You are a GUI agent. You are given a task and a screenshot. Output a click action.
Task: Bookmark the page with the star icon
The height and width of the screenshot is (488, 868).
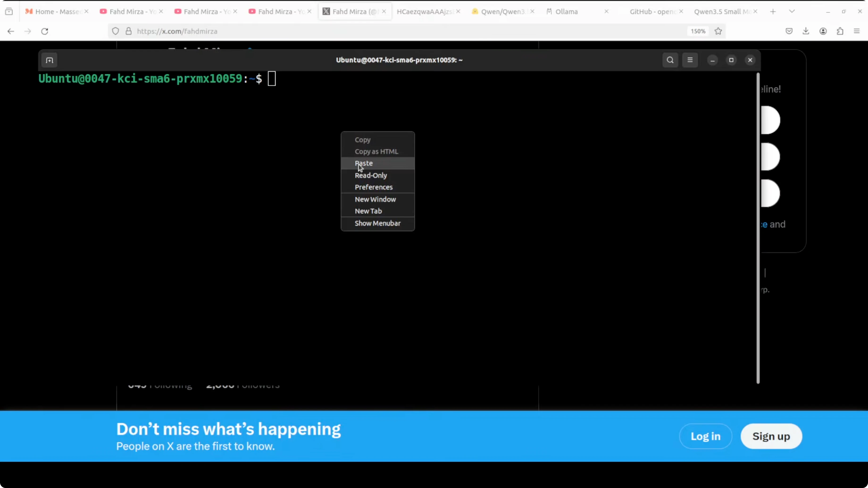point(718,31)
